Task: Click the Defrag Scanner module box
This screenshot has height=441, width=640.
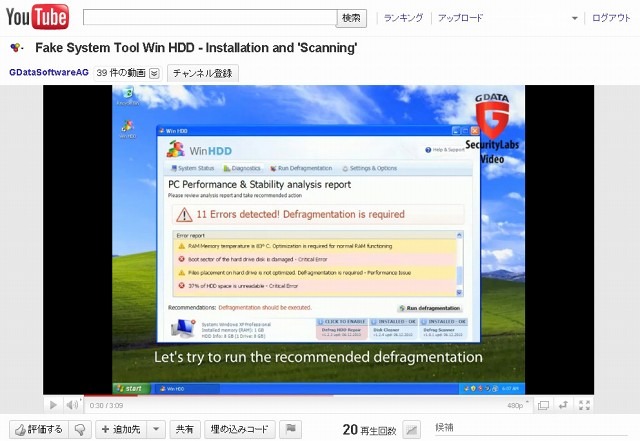Action: coord(443,329)
